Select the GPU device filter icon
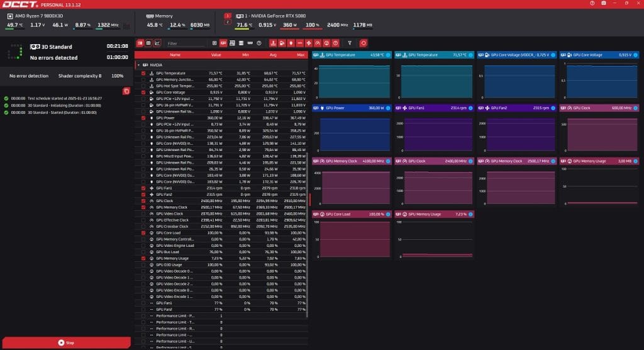 [223, 43]
